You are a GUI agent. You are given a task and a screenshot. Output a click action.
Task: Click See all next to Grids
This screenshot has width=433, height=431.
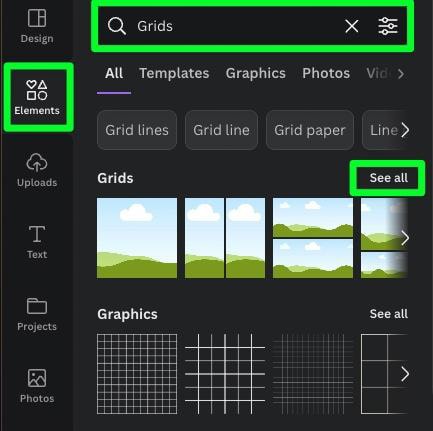388,178
